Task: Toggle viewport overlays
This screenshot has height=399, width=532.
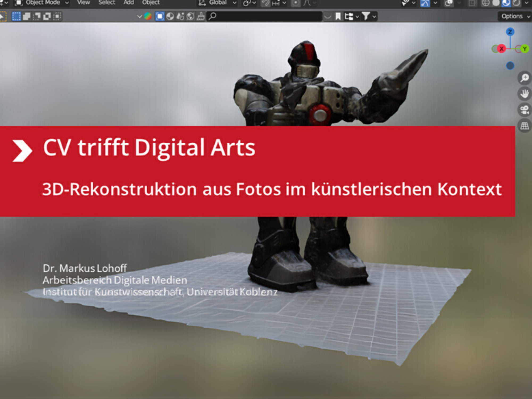Action: tap(449, 3)
